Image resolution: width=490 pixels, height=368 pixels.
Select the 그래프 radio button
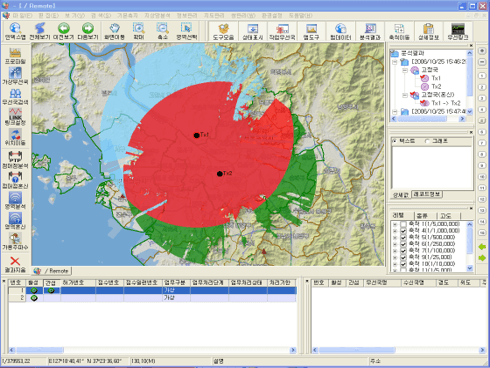pyautogui.click(x=427, y=141)
